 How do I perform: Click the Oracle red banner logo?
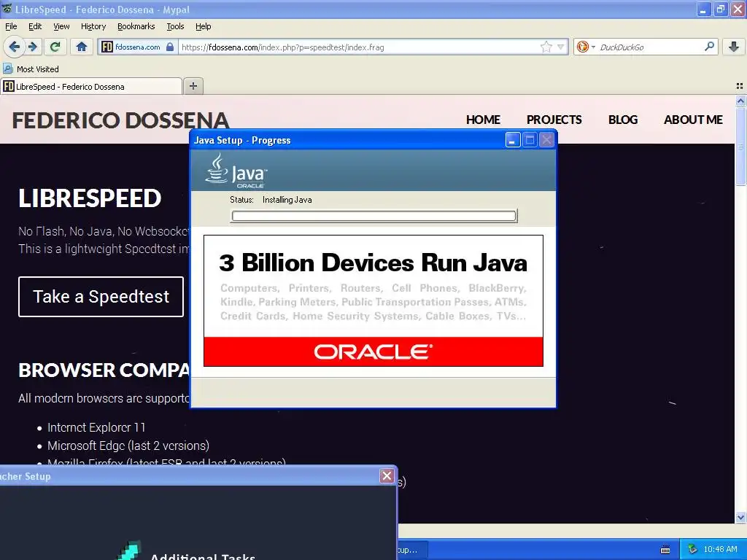pos(373,352)
